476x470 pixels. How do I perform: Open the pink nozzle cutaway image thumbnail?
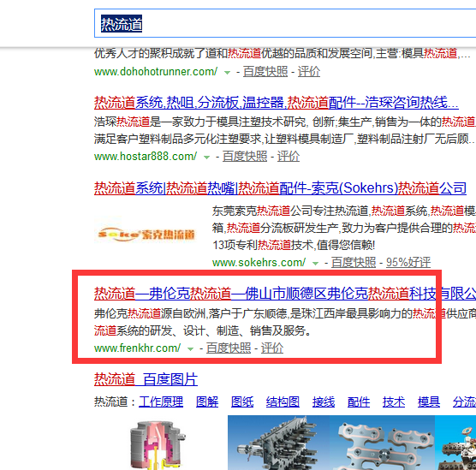pos(157,444)
